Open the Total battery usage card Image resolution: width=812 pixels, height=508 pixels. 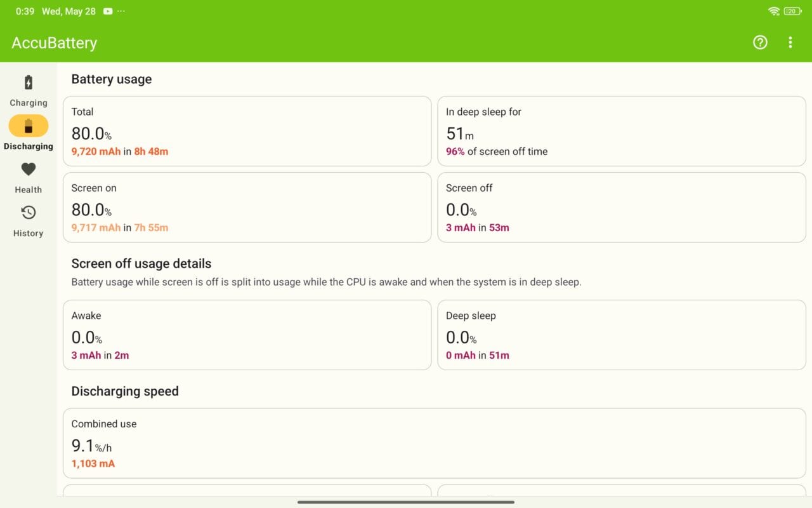tap(247, 131)
